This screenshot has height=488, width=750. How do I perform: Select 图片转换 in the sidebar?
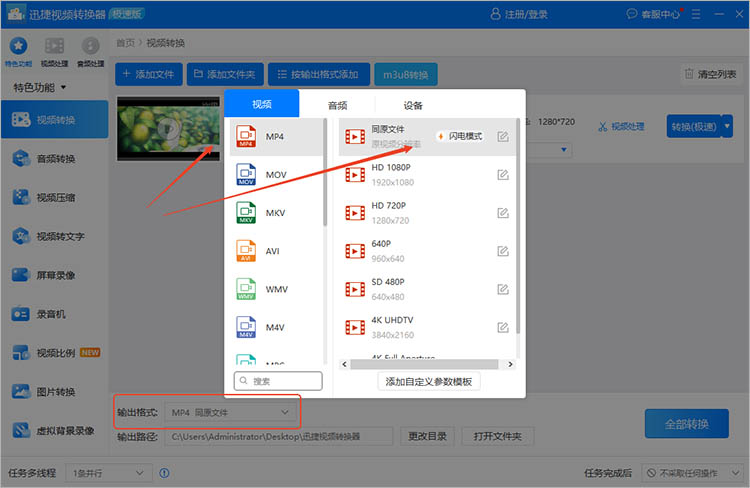(x=55, y=391)
